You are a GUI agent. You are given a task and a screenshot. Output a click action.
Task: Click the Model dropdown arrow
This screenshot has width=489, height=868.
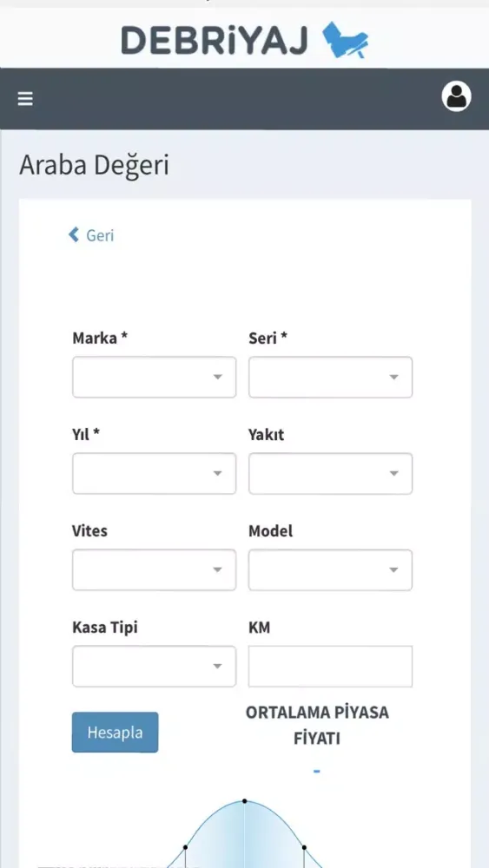point(393,569)
